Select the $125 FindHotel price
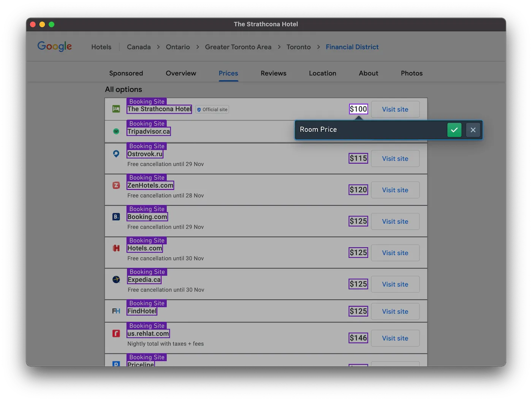532x401 pixels. 358,311
